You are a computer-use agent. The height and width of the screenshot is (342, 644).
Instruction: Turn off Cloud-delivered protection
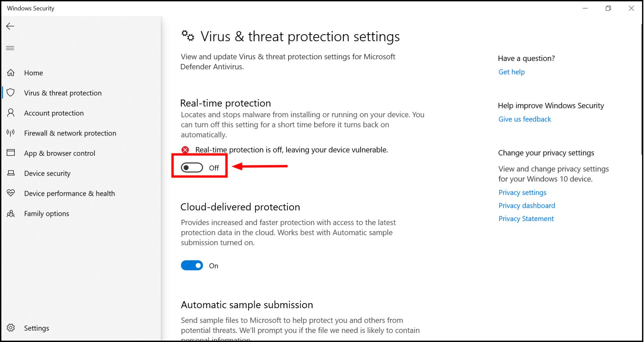coord(192,265)
